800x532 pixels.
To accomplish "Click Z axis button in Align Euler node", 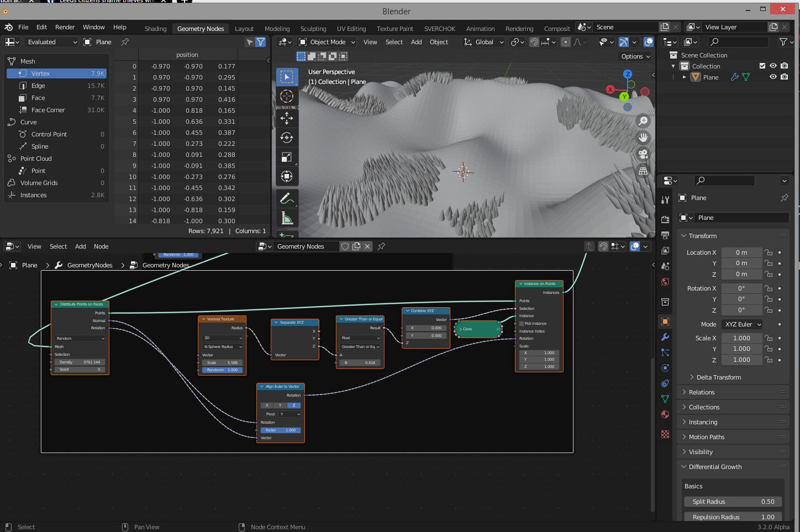I will pyautogui.click(x=294, y=405).
